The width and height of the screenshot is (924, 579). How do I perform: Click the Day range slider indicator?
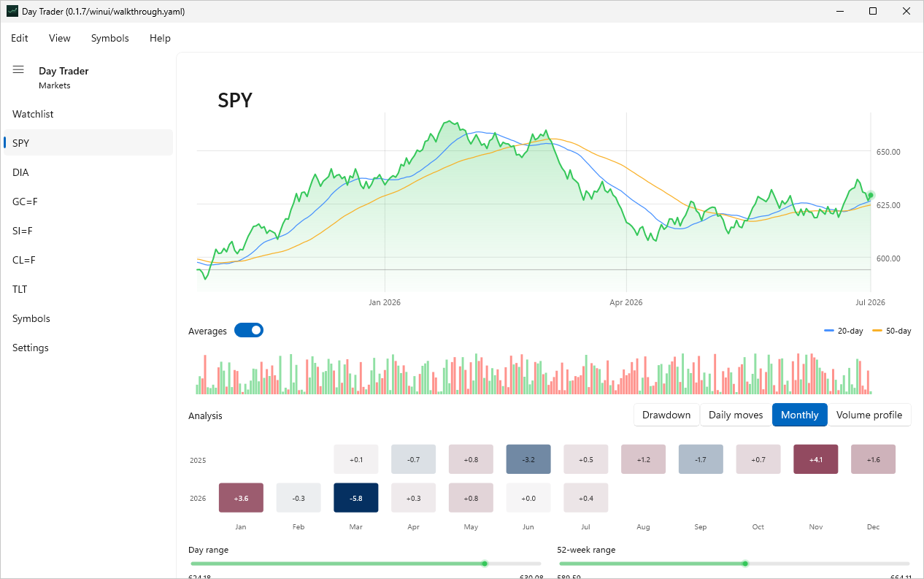(x=484, y=563)
